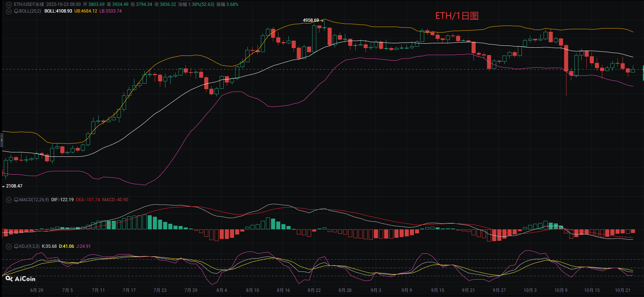Image resolution: width=644 pixels, height=297 pixels.
Task: Click the green current price tag on right edge
Action: 643,73
